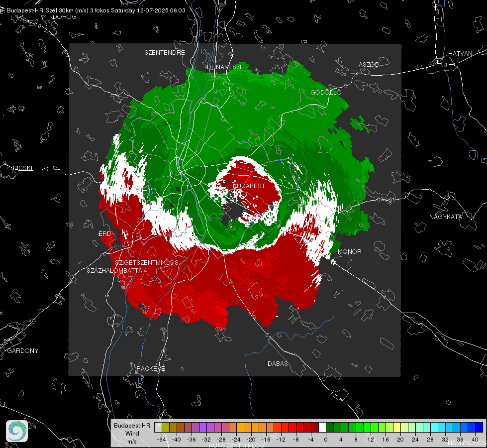The height and width of the screenshot is (448, 487).
Task: Click the Budapest-HR legend title
Action: click(132, 425)
